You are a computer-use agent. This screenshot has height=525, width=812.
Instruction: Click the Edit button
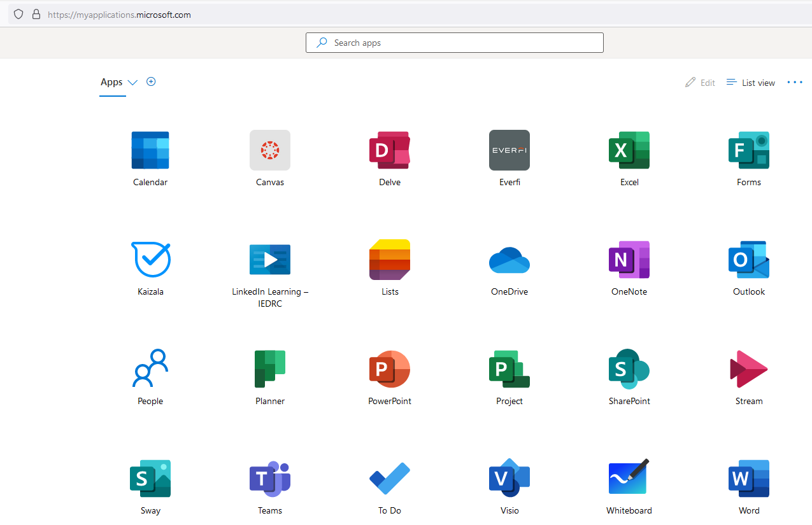pos(700,83)
